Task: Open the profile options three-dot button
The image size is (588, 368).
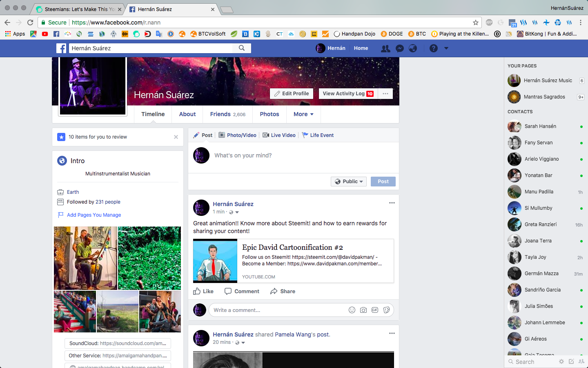Action: 385,94
